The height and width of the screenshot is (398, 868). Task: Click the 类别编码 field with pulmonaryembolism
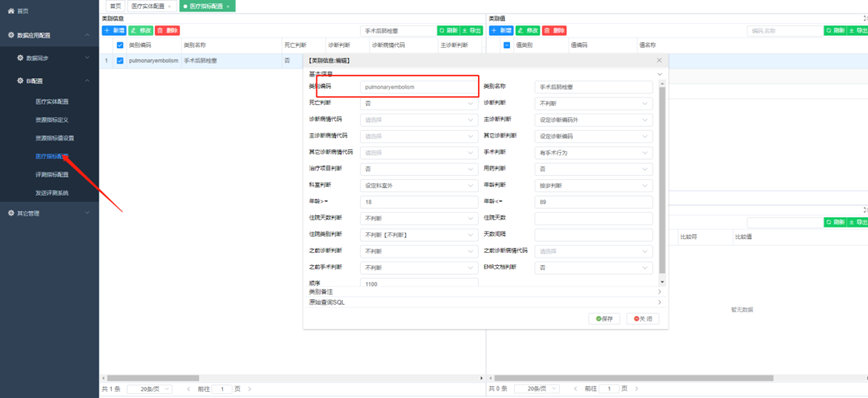419,87
